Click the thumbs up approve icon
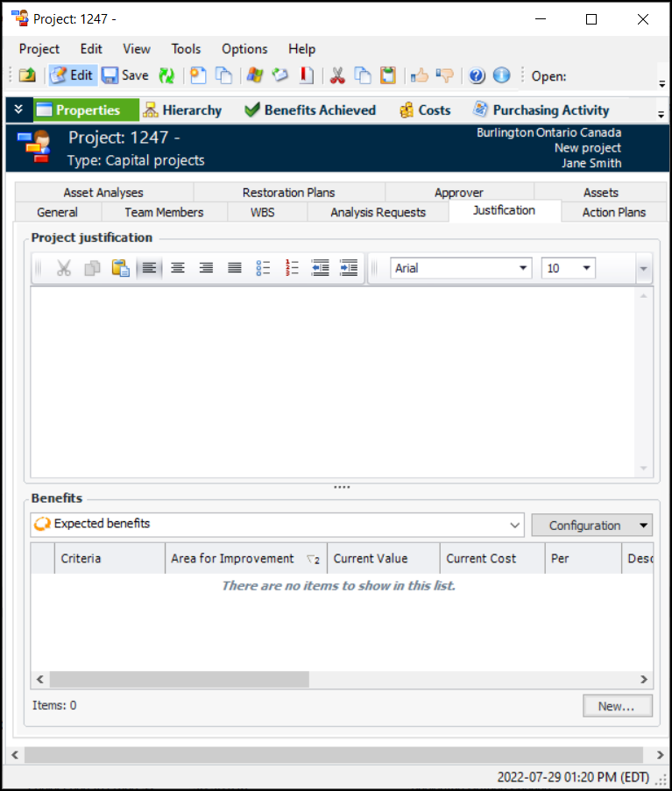Image resolution: width=672 pixels, height=791 pixels. pyautogui.click(x=420, y=75)
